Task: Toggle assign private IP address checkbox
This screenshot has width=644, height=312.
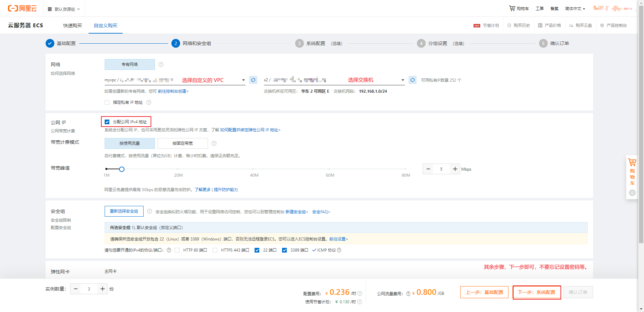Action: 107,102
